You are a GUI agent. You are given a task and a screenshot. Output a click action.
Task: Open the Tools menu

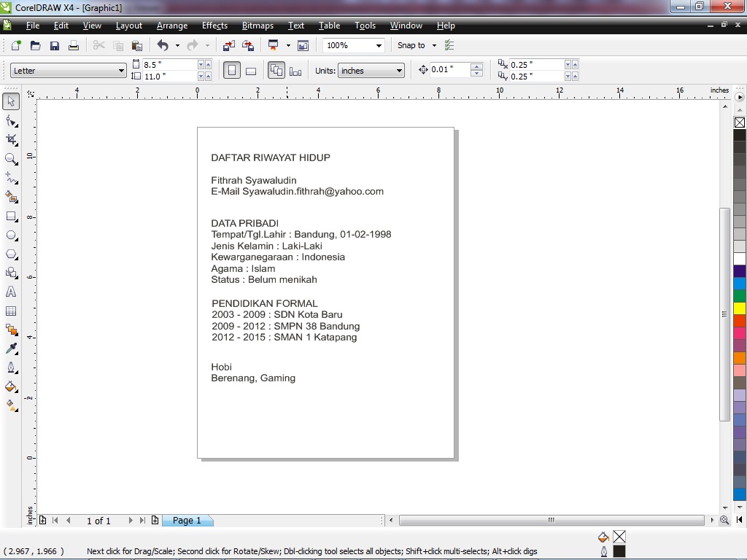click(x=365, y=26)
